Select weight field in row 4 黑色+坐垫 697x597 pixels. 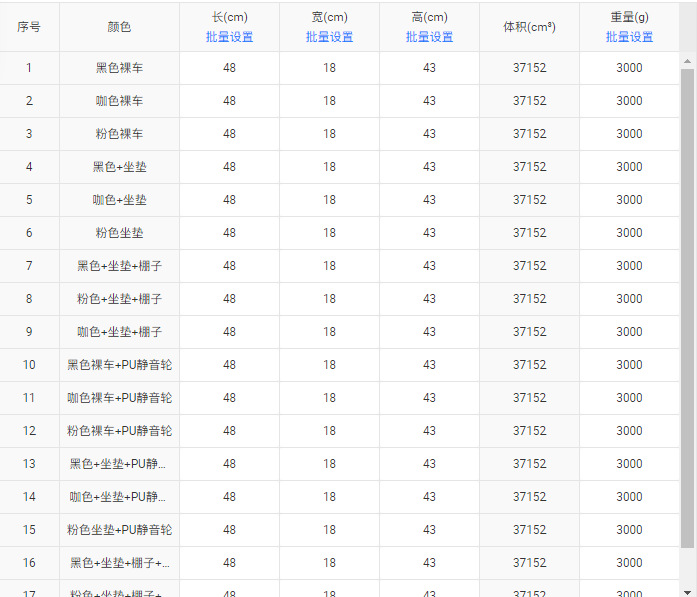[x=629, y=167]
